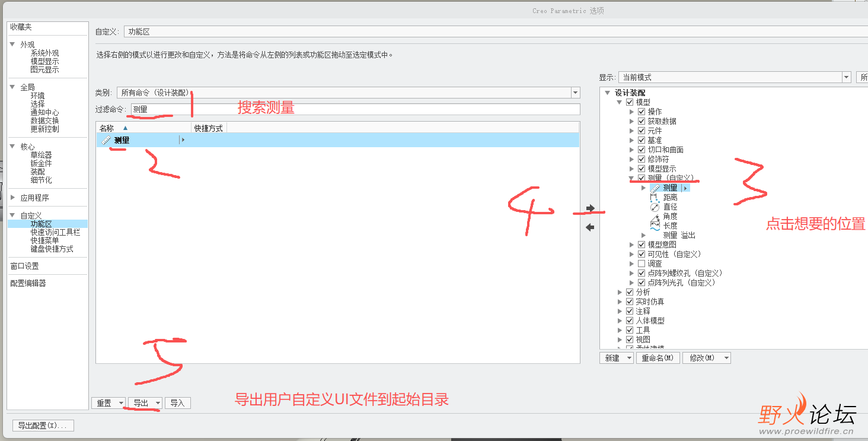
Task: Open 窗口设置 page
Action: coord(24,266)
